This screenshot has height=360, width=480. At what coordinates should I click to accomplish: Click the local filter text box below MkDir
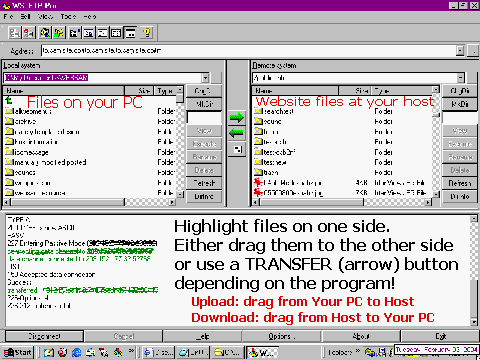204,117
